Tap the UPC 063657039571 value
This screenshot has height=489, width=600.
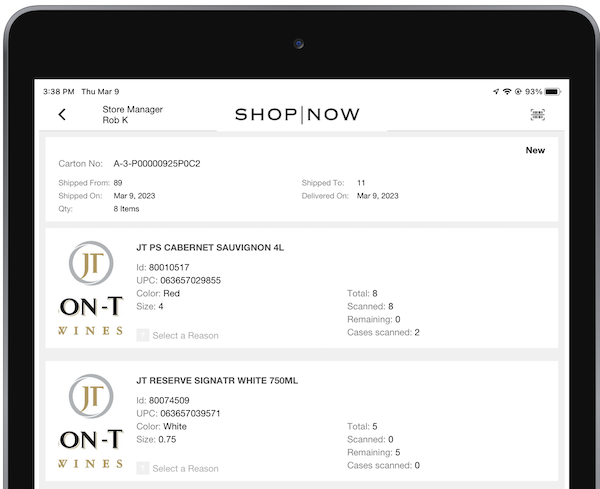pos(191,414)
